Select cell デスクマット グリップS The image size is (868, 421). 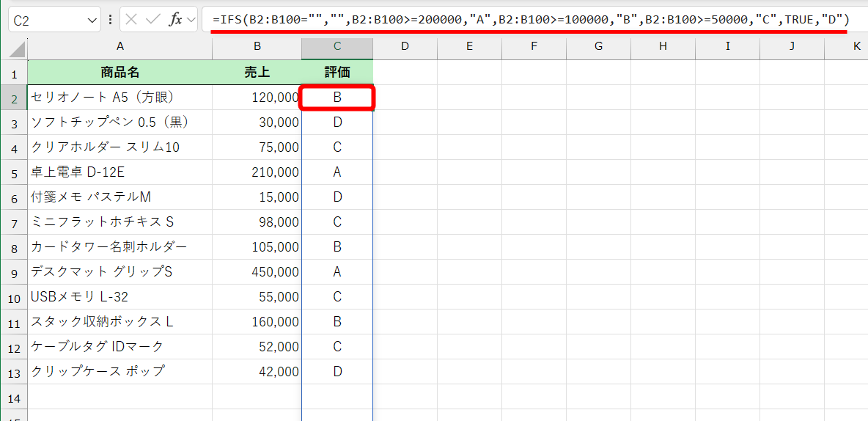point(119,272)
